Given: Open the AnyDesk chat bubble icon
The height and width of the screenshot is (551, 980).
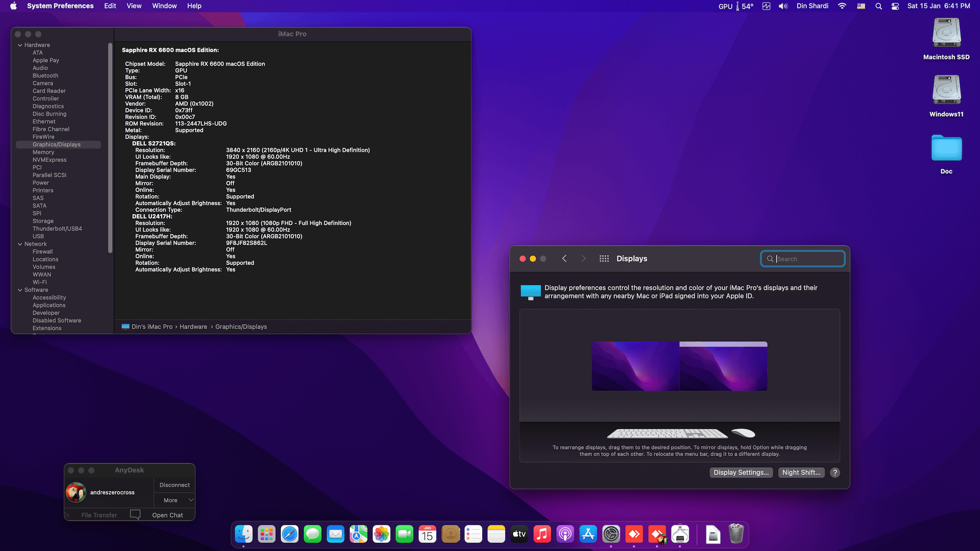Looking at the screenshot, I should (x=135, y=514).
